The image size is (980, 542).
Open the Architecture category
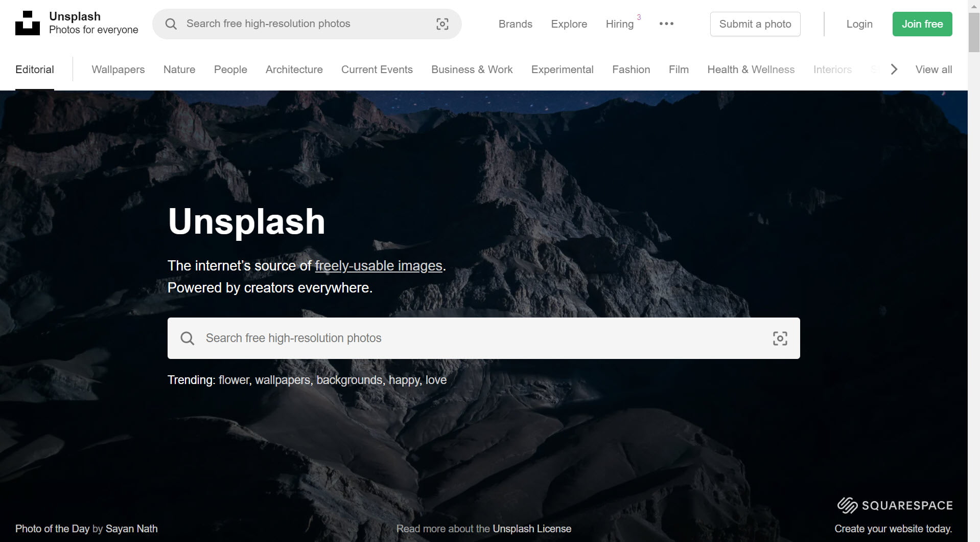point(294,70)
